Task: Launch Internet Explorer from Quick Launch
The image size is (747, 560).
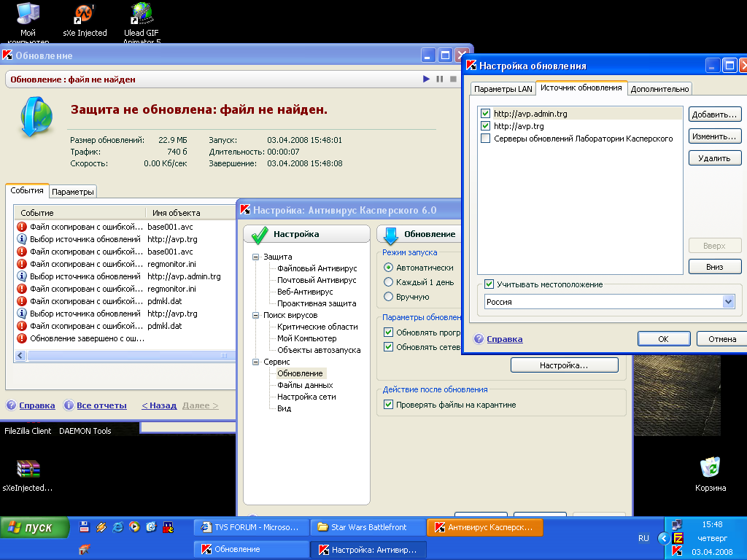Action: click(x=117, y=526)
